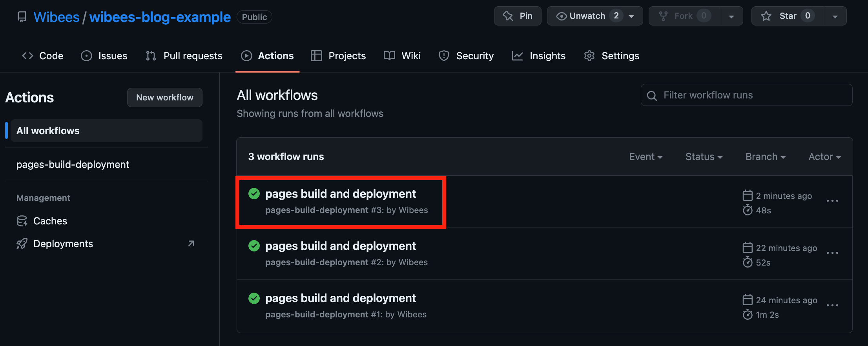Image resolution: width=868 pixels, height=346 pixels.
Task: Open Deployments under Management
Action: click(63, 244)
